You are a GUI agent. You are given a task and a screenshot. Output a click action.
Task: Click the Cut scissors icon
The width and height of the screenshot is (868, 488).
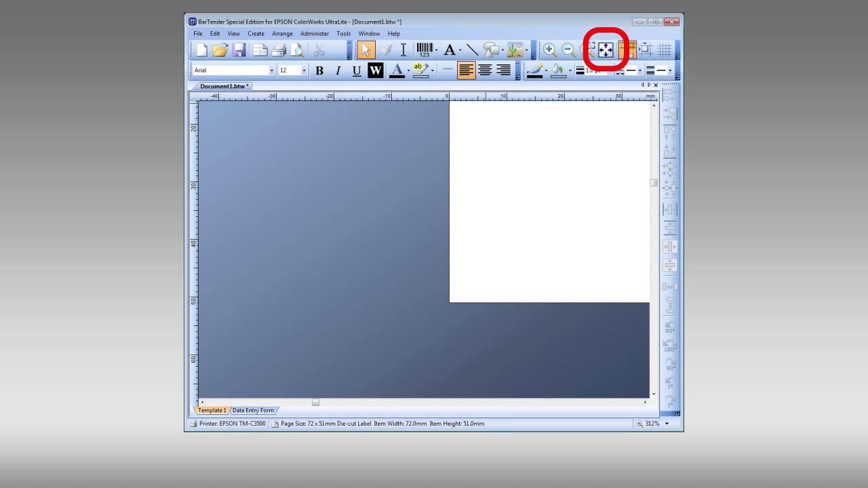pos(319,49)
